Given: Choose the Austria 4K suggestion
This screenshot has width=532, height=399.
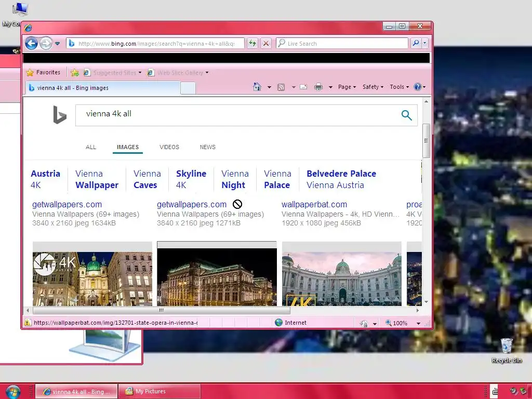Looking at the screenshot, I should click(46, 179).
